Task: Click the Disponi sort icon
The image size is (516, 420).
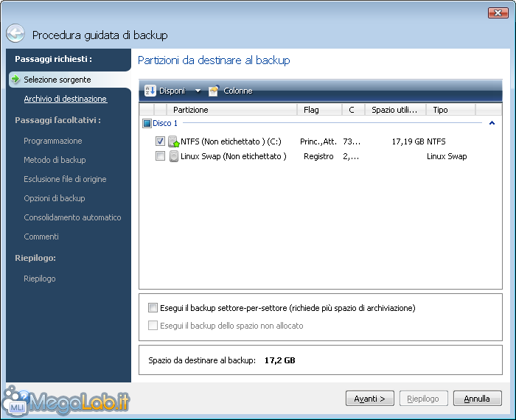Action: click(x=150, y=91)
